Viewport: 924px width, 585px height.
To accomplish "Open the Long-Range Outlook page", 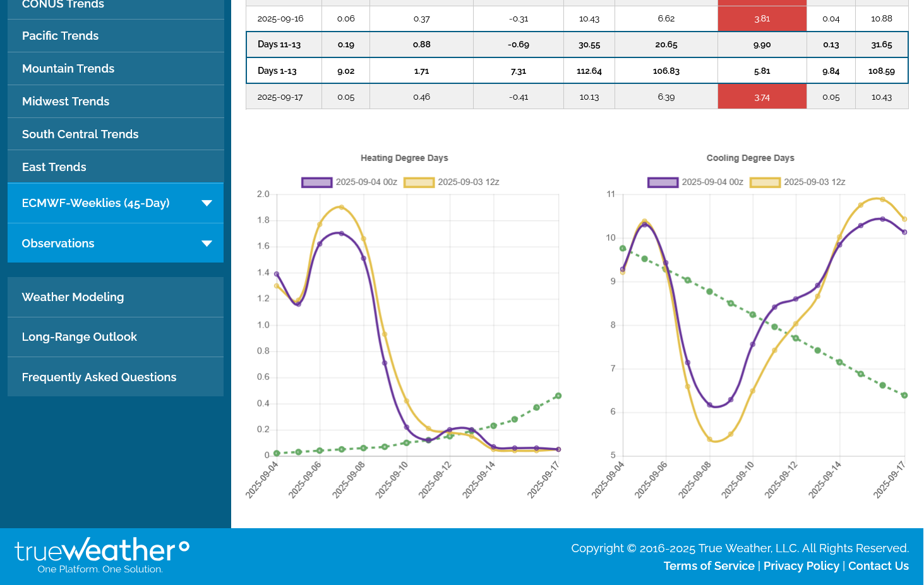I will pos(80,337).
